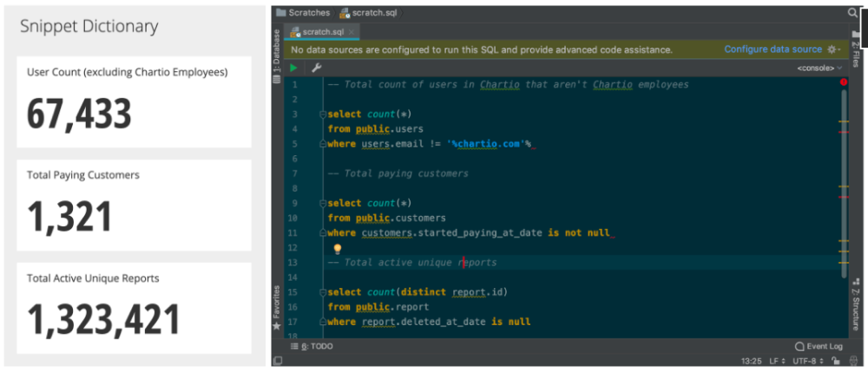
Task: Click the Total Paying Customers 1,321 card
Action: [x=134, y=205]
